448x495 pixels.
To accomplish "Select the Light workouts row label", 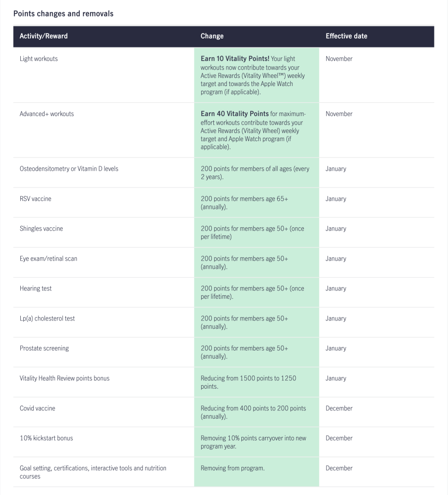I will coord(39,59).
